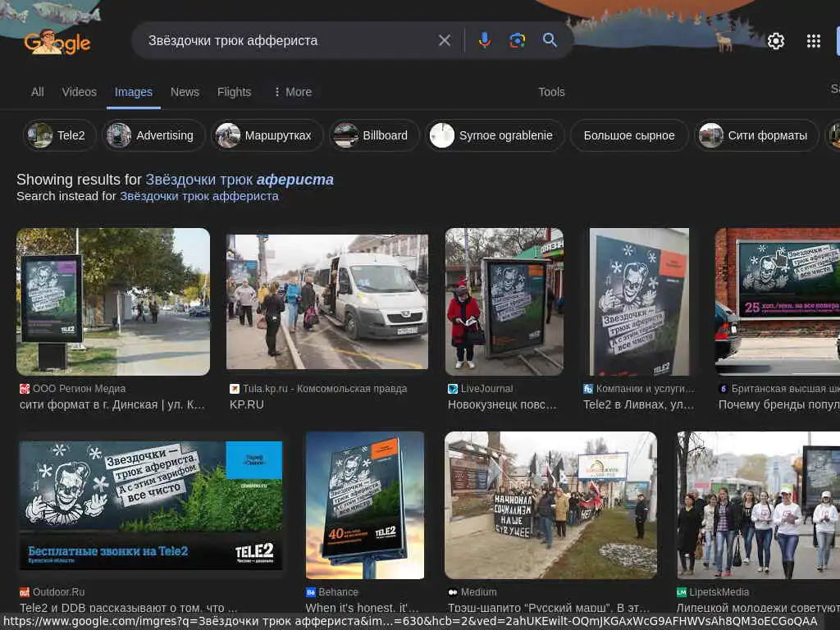840x630 pixels.
Task: Filter results by Сити форматы chip
Action: (x=756, y=135)
